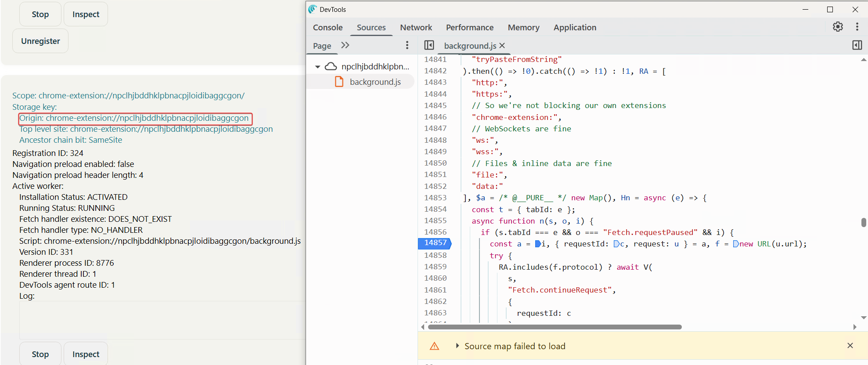Click the Script background.js path text
868x365 pixels.
coord(160,241)
